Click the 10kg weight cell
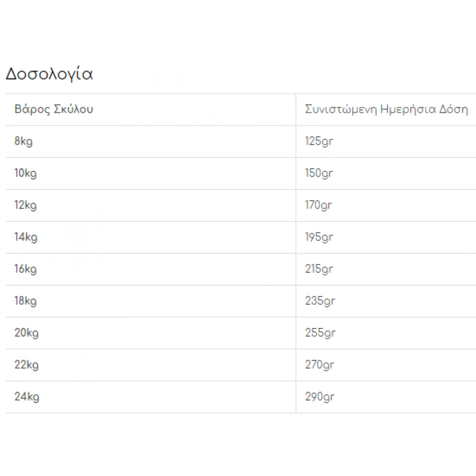 [26, 173]
